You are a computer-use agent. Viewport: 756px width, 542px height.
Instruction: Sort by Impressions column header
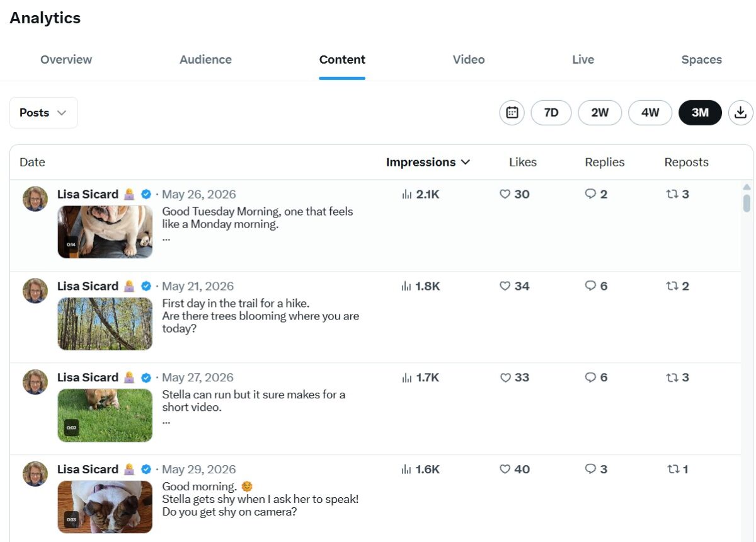point(428,163)
